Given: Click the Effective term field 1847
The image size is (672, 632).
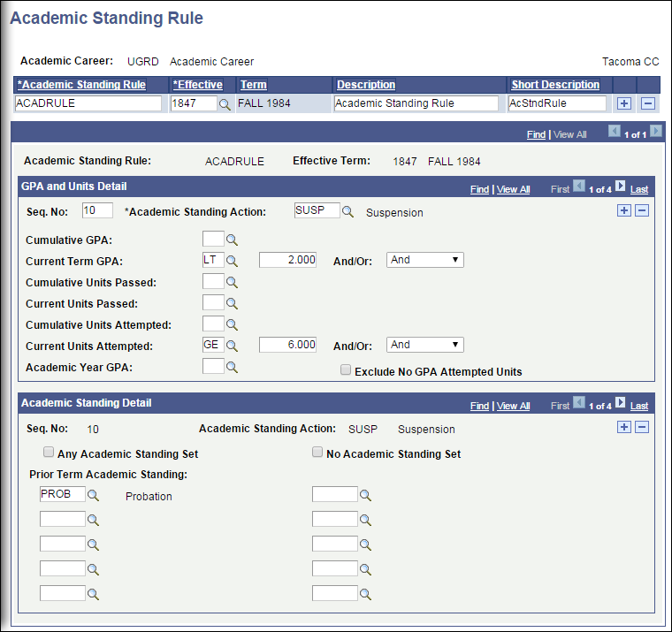Looking at the screenshot, I should (x=194, y=103).
